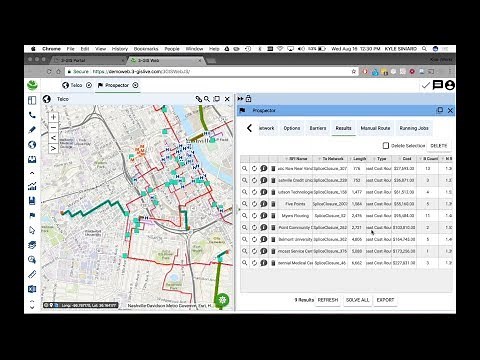Open the Manual Route tab
The width and height of the screenshot is (480, 360).
375,128
